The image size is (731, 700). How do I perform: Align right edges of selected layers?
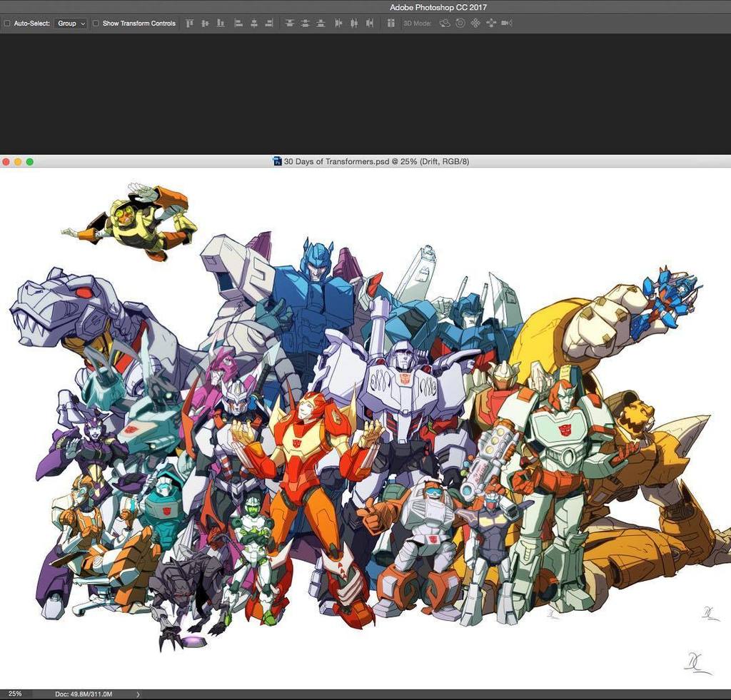[x=269, y=24]
